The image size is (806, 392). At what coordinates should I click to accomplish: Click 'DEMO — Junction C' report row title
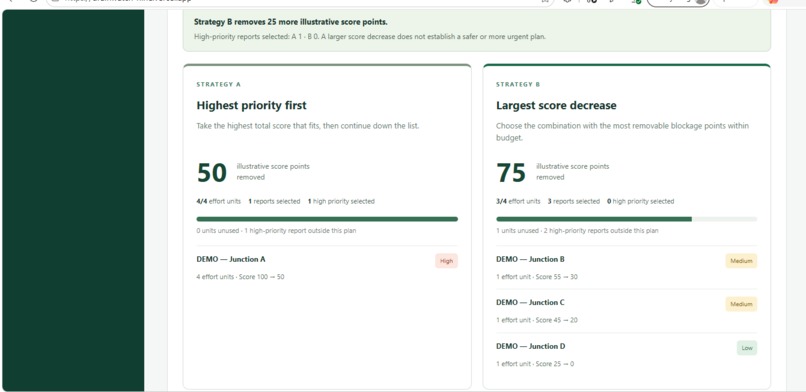tap(530, 303)
